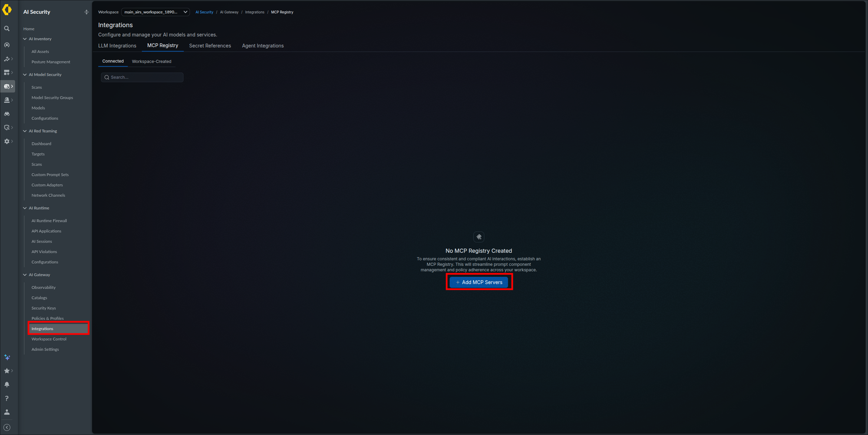Open Models under AI Model Security

tap(38, 108)
